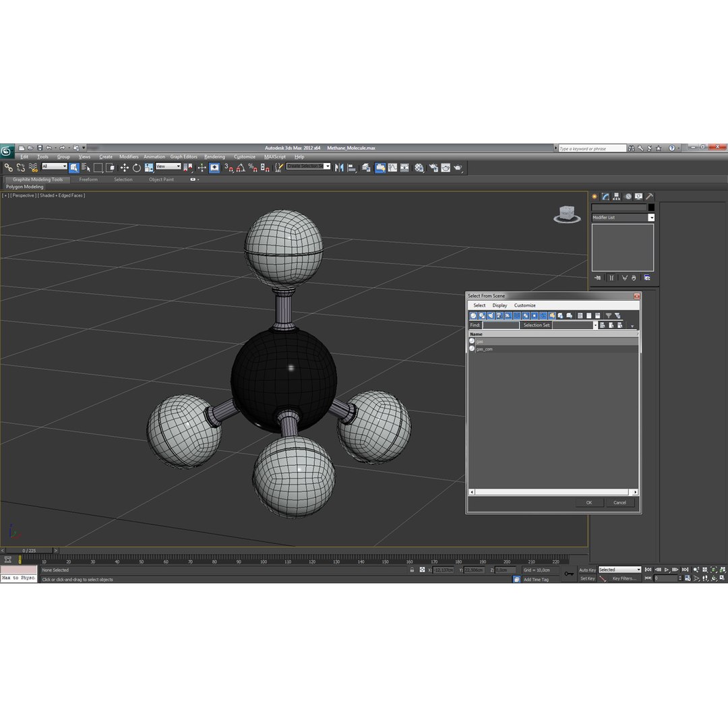
Task: Click the Auto Key button
Action: [587, 570]
